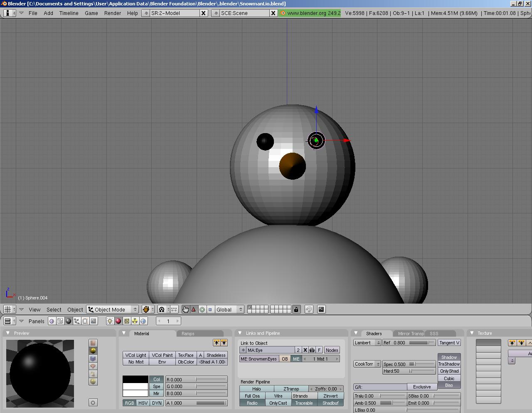Enable the scale manipulator square icon
Screen dimensions: 532x413
tap(210, 309)
